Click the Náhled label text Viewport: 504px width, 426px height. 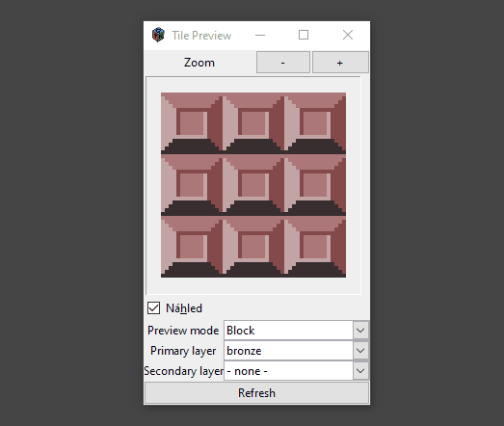coord(184,308)
